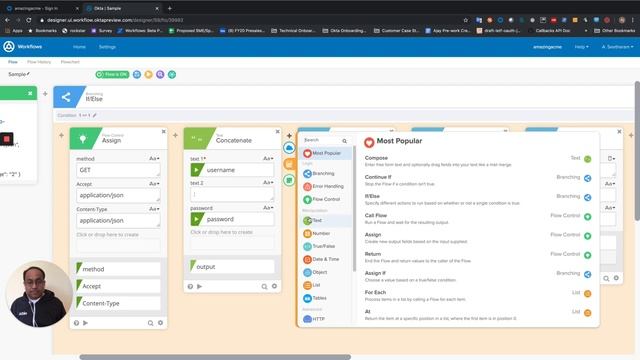Viewport: 640px width, 360px height.
Task: Add a card before the Assign card
Action: 61,135
